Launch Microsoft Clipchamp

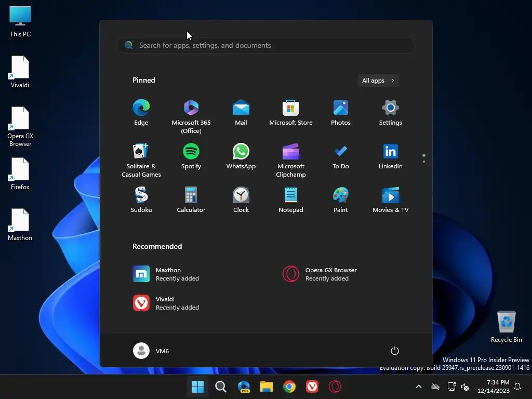pyautogui.click(x=291, y=160)
